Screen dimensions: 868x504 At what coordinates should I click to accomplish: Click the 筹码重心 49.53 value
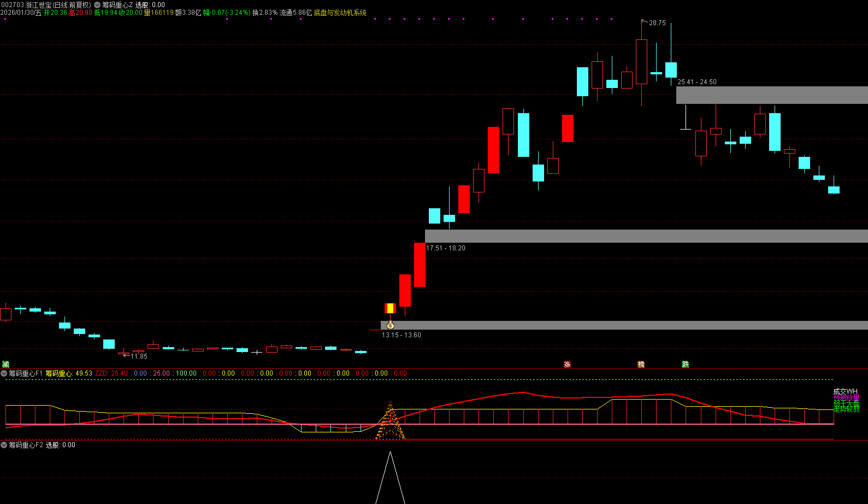[69, 373]
